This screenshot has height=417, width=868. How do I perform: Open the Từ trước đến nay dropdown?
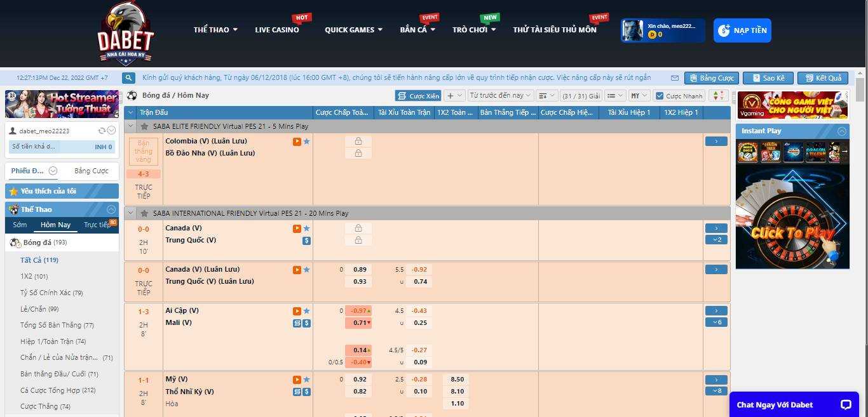(x=500, y=96)
